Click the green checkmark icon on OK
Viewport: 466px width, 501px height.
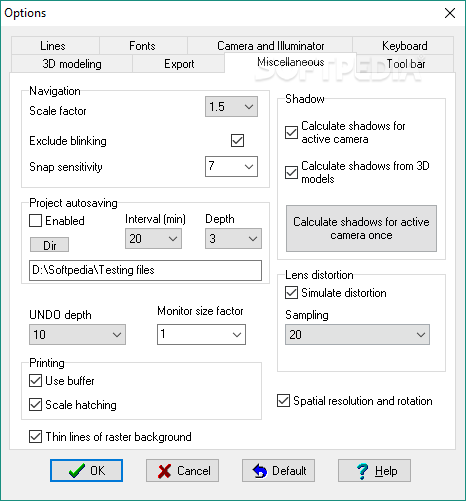(76, 471)
